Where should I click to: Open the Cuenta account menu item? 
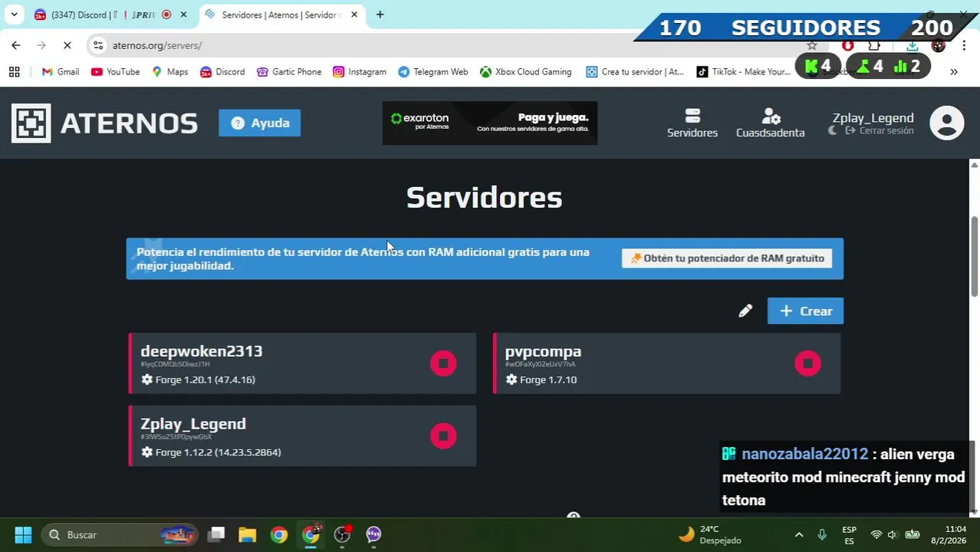[770, 123]
